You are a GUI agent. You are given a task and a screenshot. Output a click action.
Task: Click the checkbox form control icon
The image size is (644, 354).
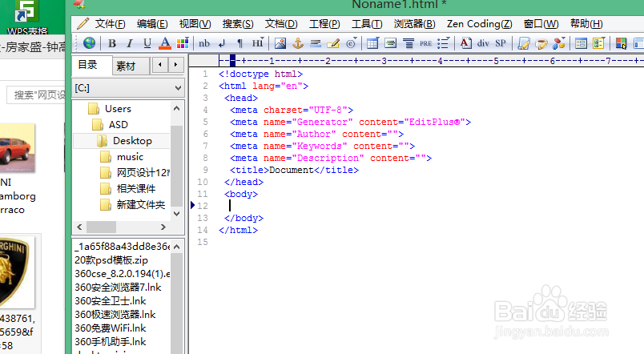[x=598, y=43]
